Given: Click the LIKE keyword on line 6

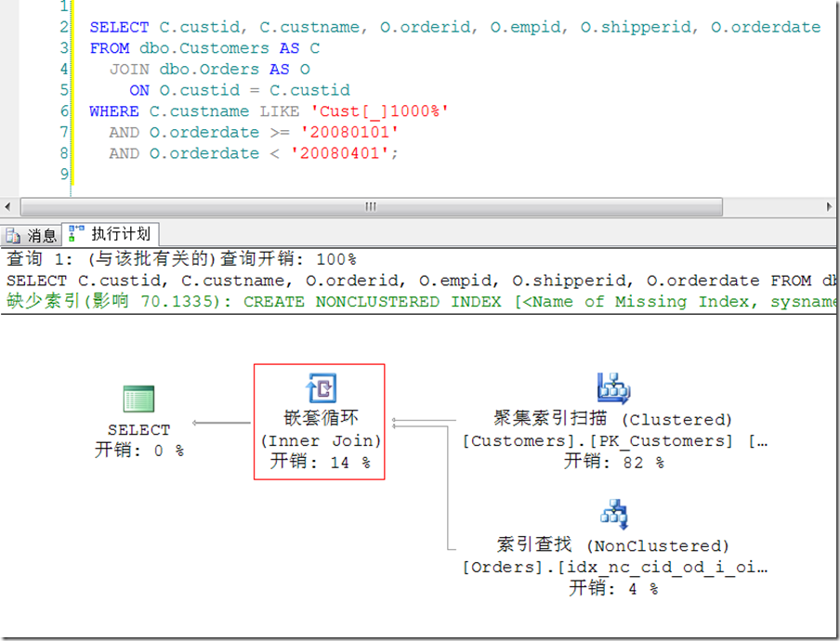Looking at the screenshot, I should [x=280, y=111].
